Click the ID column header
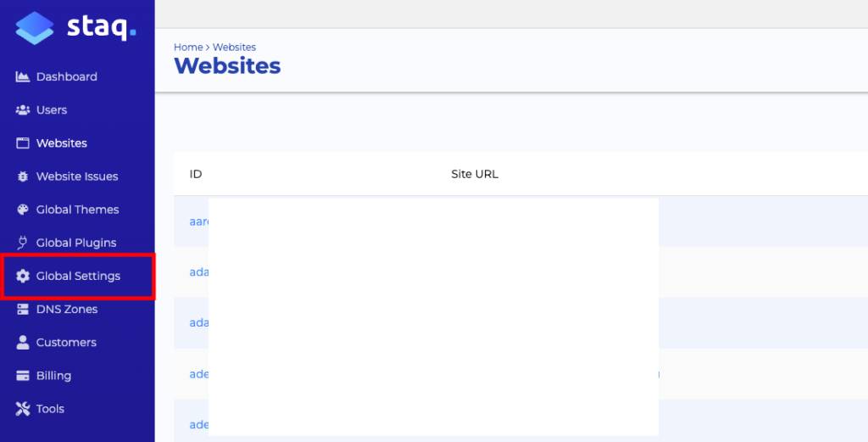868x442 pixels. tap(196, 175)
